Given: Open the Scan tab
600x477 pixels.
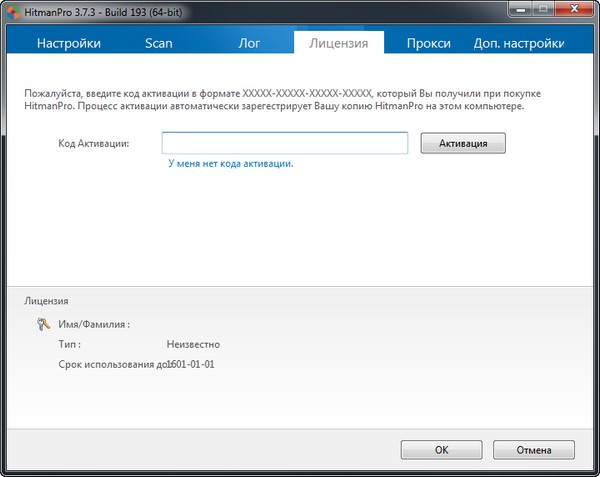Looking at the screenshot, I should click(159, 43).
